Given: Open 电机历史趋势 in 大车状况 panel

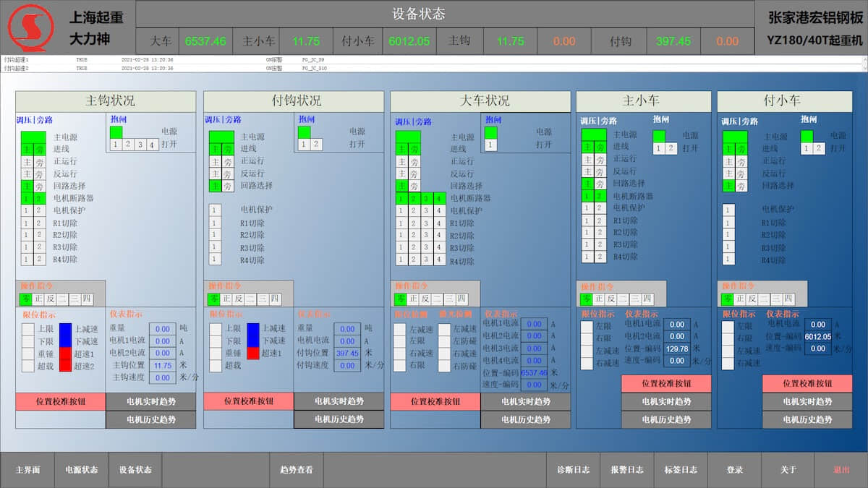Looking at the screenshot, I should point(525,419).
